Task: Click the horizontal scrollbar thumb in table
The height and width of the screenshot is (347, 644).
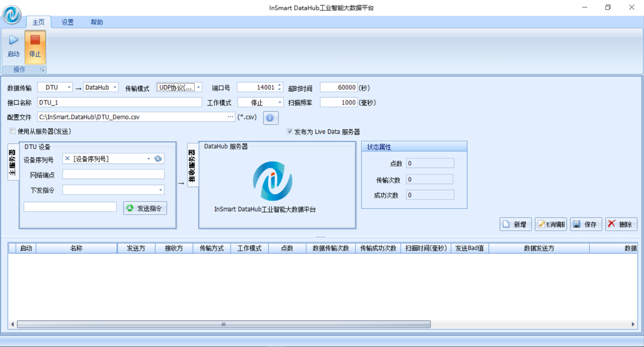Action: click(x=224, y=324)
